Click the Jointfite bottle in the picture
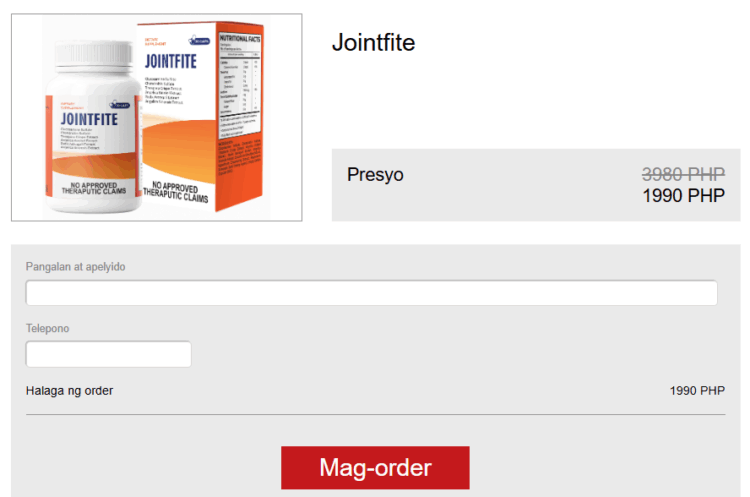 tap(93, 127)
